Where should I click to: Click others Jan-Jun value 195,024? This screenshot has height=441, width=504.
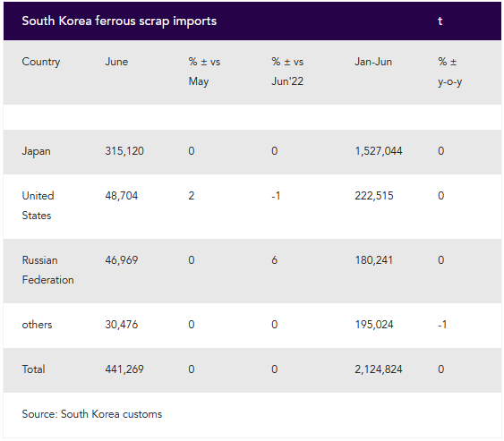374,325
